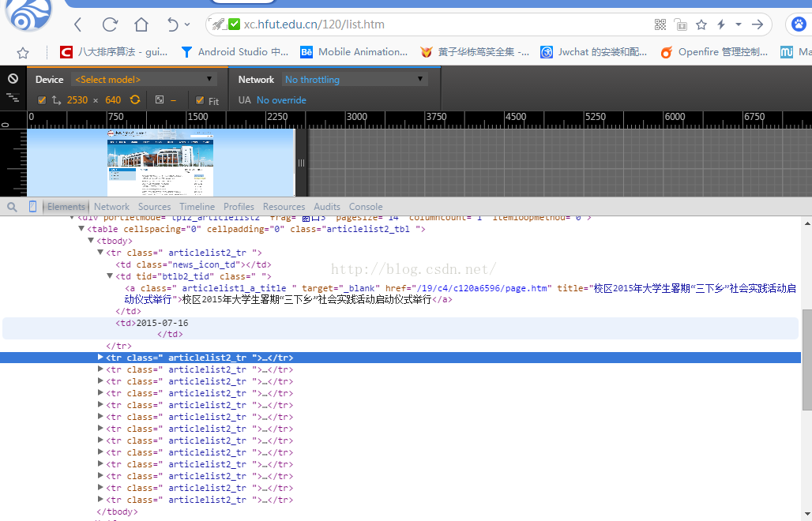Click the go forward arrow in address bar

pos(757,24)
